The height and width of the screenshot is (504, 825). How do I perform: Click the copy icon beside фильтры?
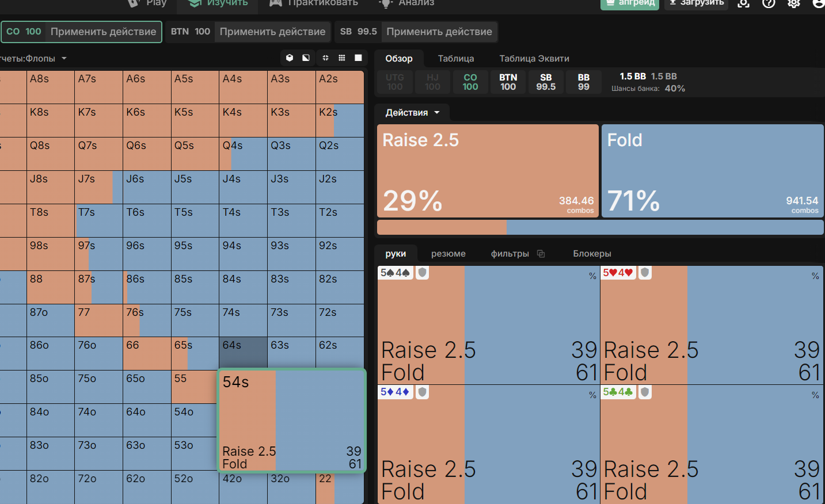[541, 254]
